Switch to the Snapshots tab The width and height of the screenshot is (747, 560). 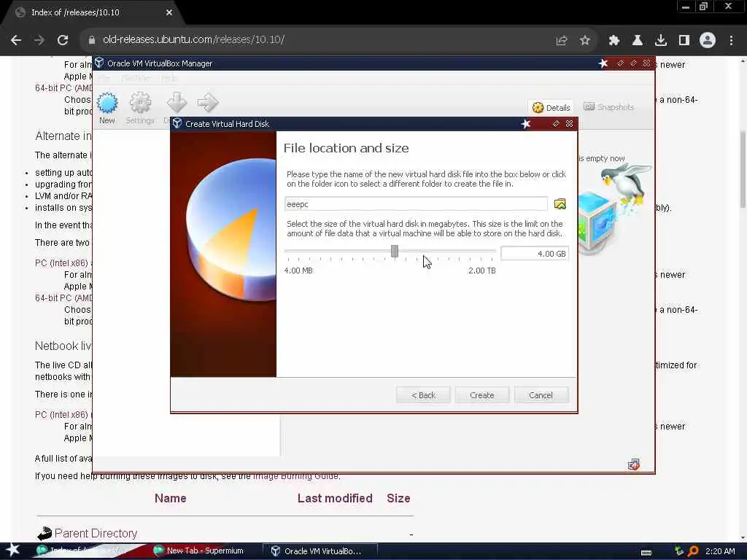tap(609, 107)
